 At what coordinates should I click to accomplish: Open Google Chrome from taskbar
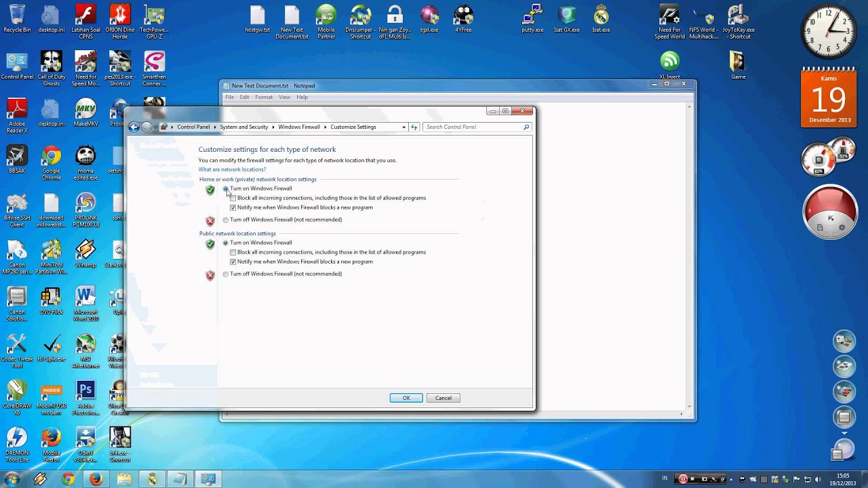pos(68,479)
